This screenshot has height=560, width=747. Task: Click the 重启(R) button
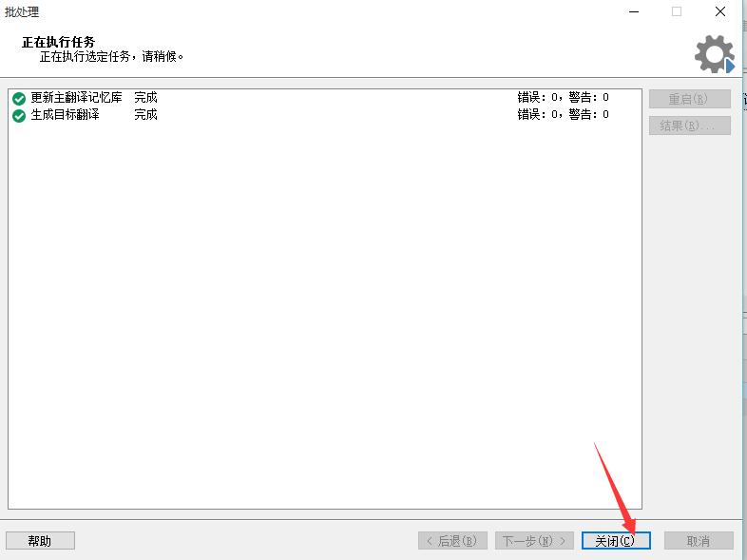[689, 99]
